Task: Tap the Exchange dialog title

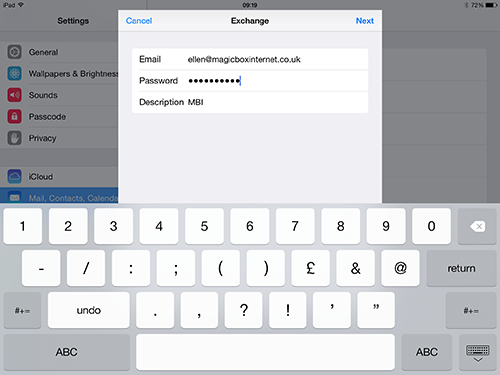Action: click(x=250, y=21)
